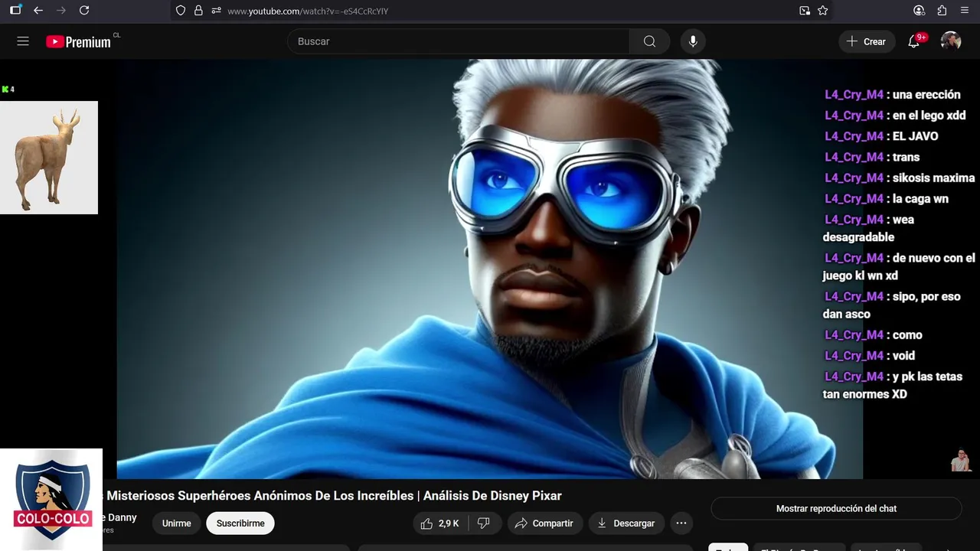Click the video title text

[x=334, y=496]
